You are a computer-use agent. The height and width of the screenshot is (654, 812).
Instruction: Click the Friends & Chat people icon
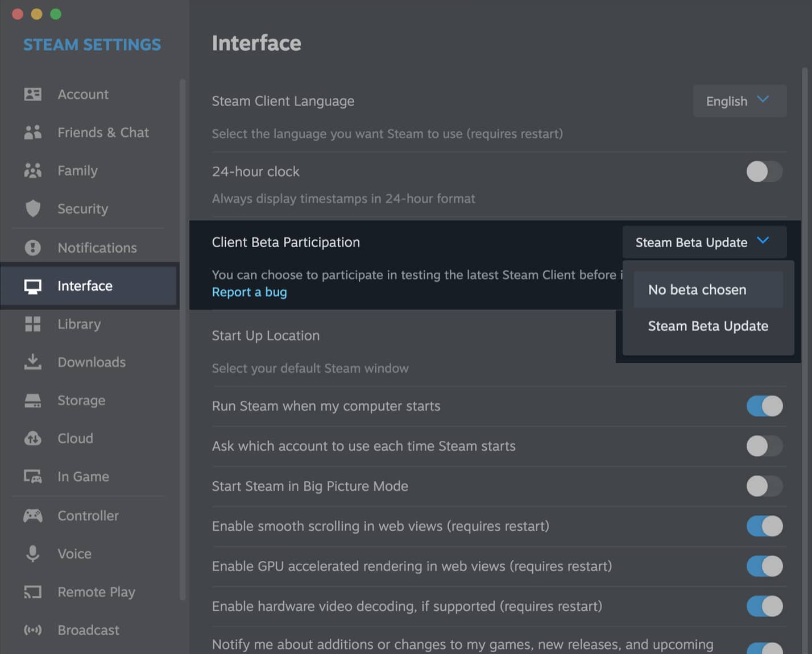pos(33,132)
